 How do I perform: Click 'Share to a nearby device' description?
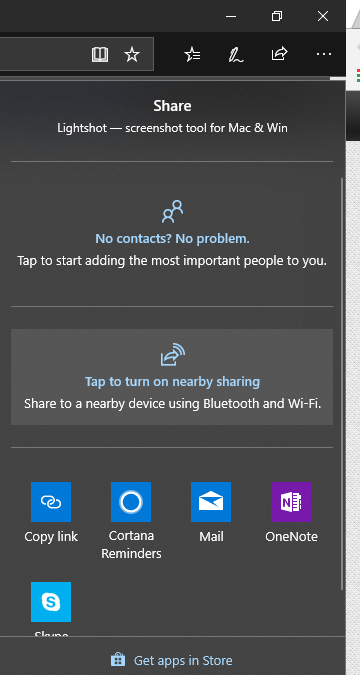[x=172, y=404]
